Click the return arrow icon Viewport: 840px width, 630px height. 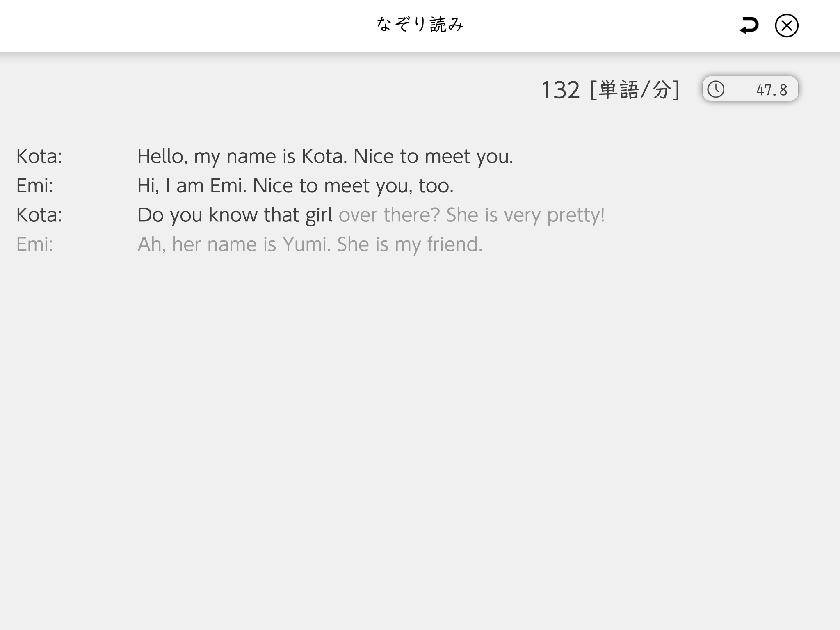tap(749, 26)
